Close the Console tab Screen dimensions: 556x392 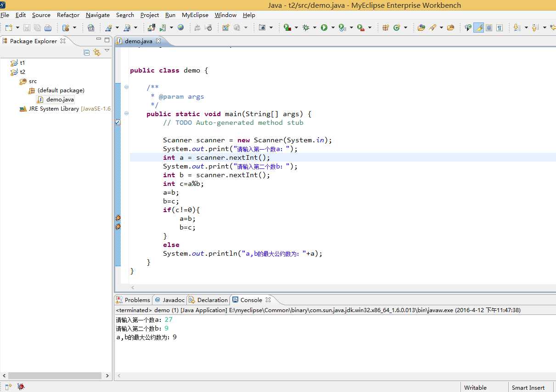(x=268, y=300)
